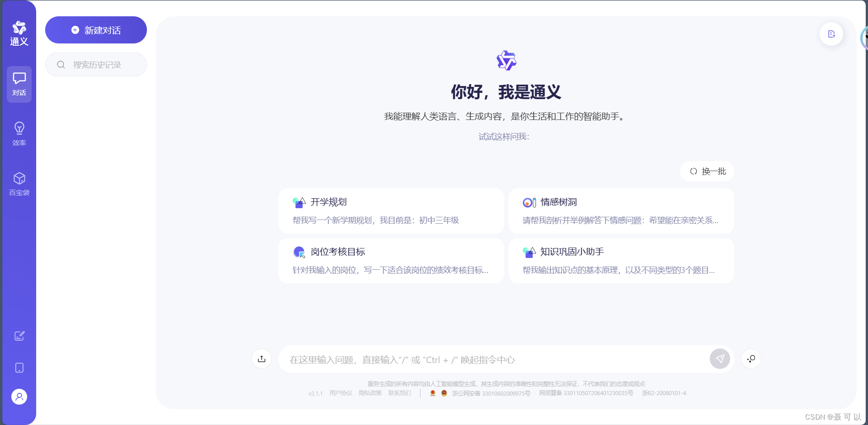Click the Tongyi logo above the greeting
868x425 pixels.
pyautogui.click(x=506, y=60)
